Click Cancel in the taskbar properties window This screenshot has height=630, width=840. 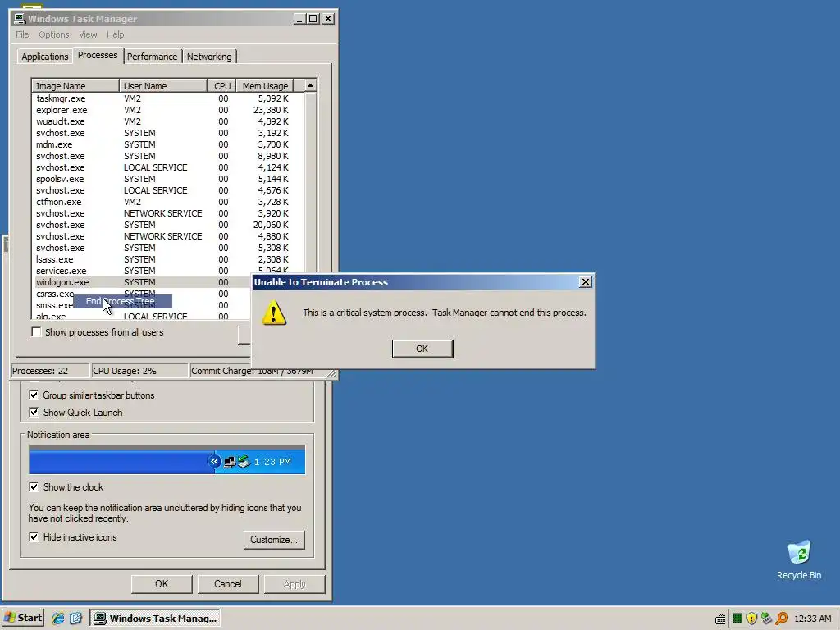point(228,584)
